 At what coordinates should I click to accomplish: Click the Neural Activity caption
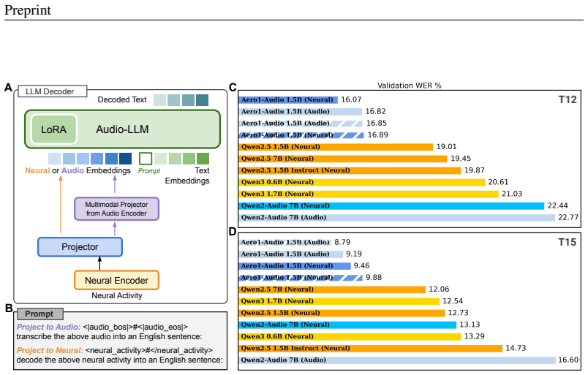(116, 295)
